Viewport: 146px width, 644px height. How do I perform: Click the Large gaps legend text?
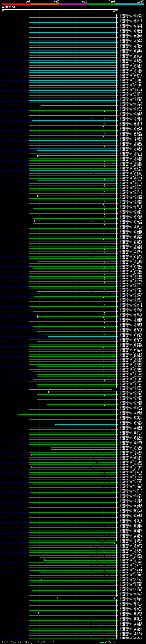pyautogui.click(x=28, y=642)
